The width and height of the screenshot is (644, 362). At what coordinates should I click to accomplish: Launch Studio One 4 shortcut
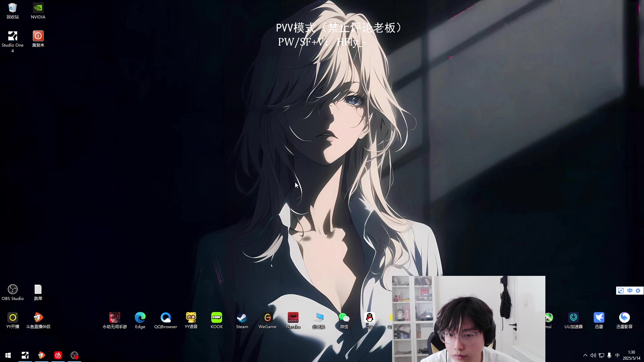[13, 42]
